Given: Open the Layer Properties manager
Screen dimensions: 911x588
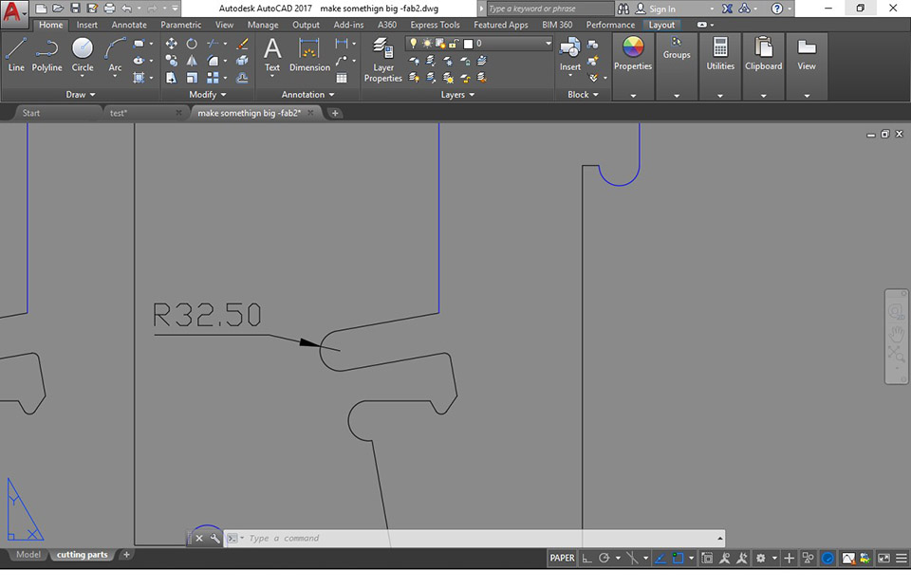Looking at the screenshot, I should [x=382, y=60].
